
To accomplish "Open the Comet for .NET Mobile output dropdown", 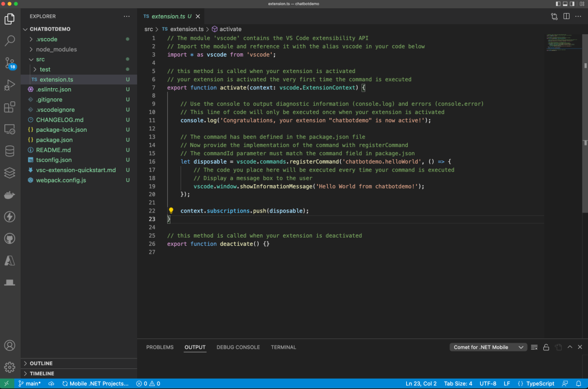I will click(x=488, y=347).
